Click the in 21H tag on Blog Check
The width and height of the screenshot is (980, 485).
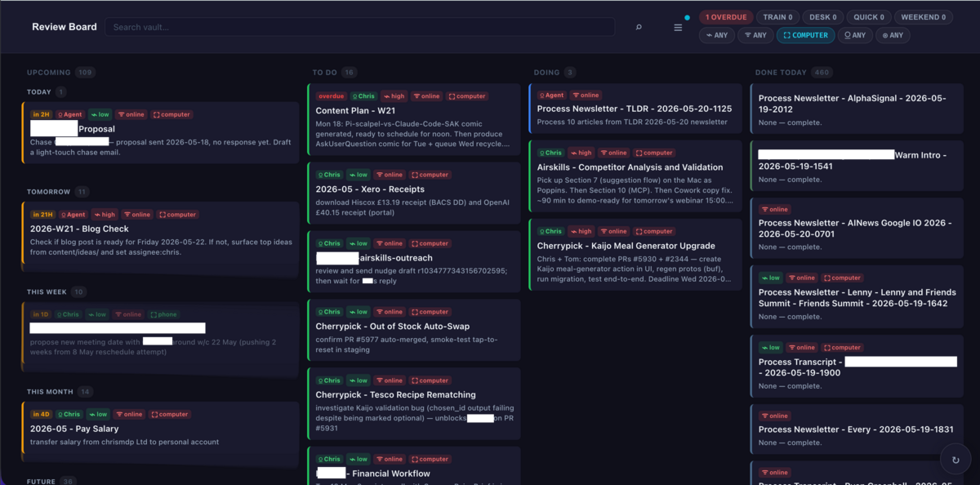coord(42,215)
